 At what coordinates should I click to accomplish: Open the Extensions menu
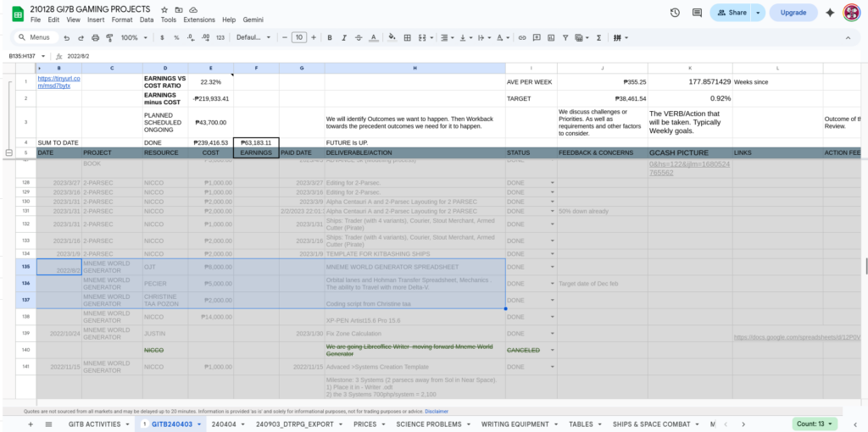199,19
